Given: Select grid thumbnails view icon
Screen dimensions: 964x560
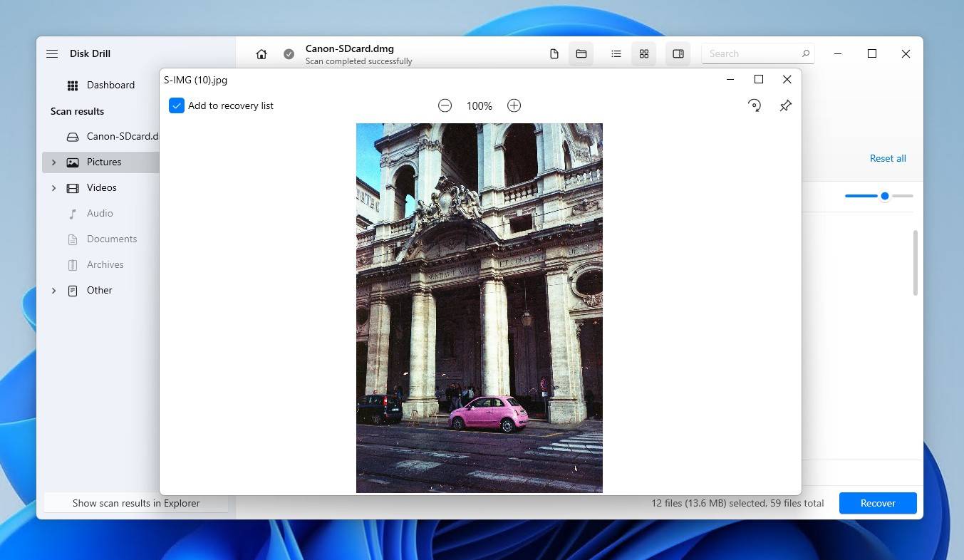Looking at the screenshot, I should tap(644, 54).
